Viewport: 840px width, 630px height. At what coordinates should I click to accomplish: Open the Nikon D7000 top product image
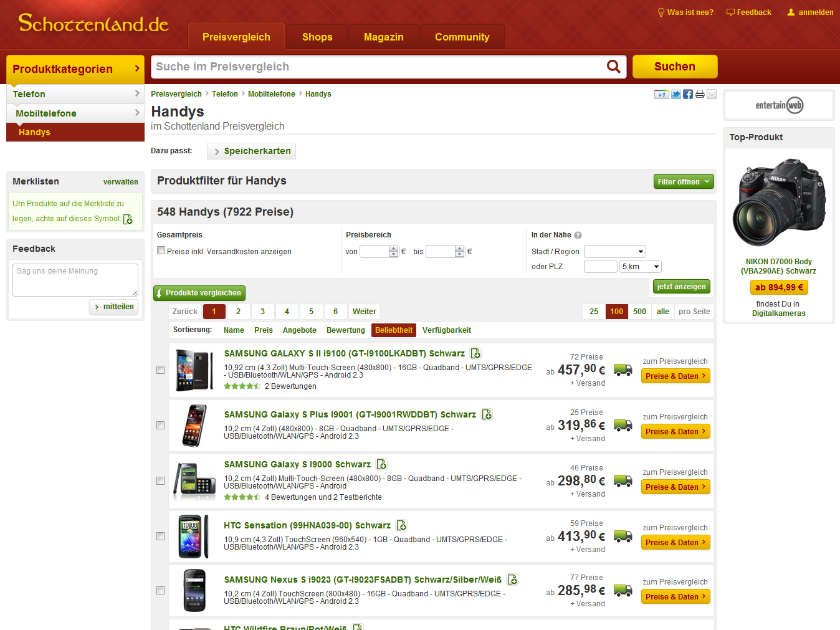click(x=779, y=203)
